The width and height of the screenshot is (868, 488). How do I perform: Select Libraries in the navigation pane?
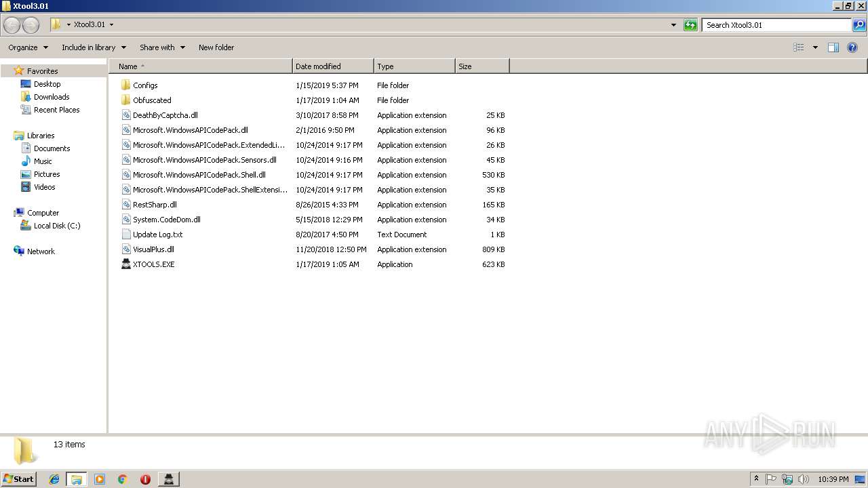[x=41, y=136]
